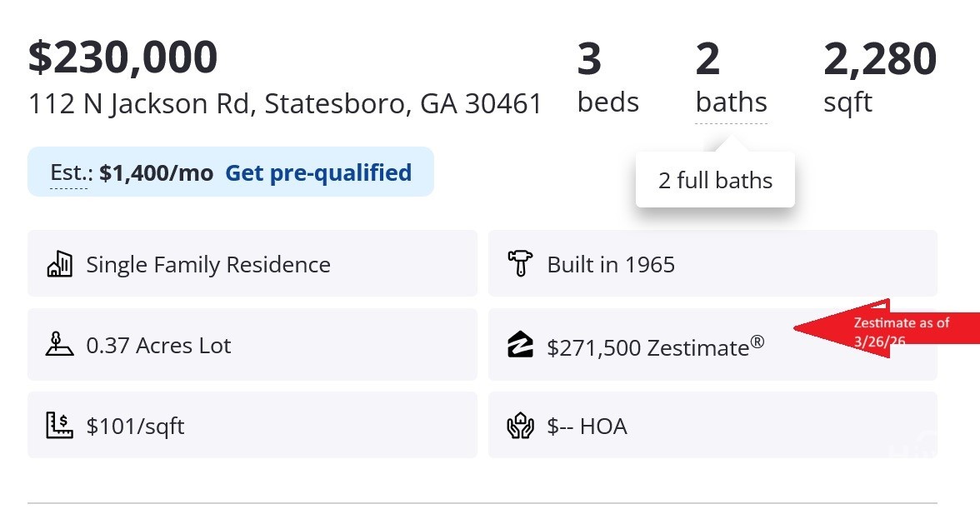
Task: Click the $230,000 listing price
Action: click(122, 57)
